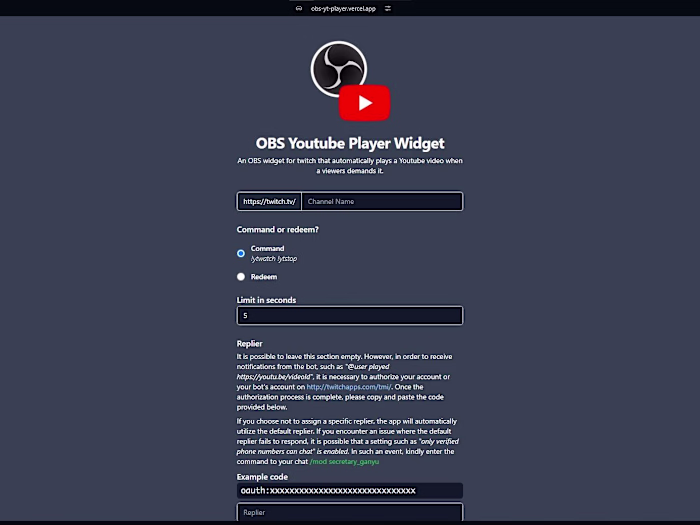Click the obs-yt-player.vercel.app URL
700x525 pixels.
click(x=343, y=8)
